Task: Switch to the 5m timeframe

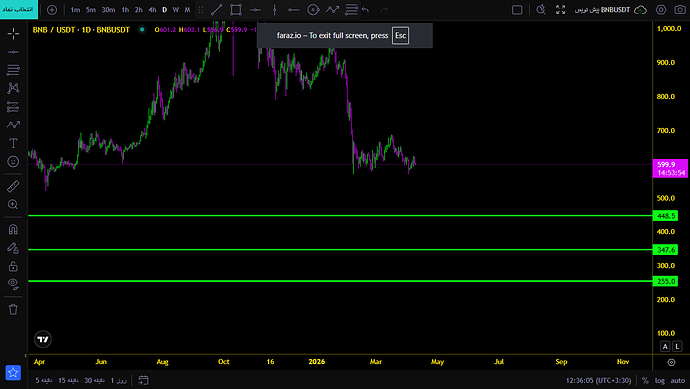Action: pyautogui.click(x=91, y=10)
